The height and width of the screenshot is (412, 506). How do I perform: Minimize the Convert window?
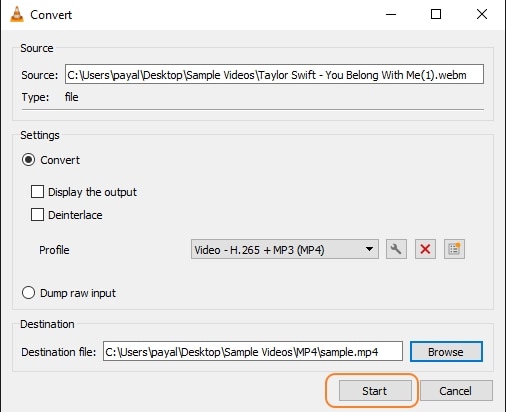click(391, 14)
